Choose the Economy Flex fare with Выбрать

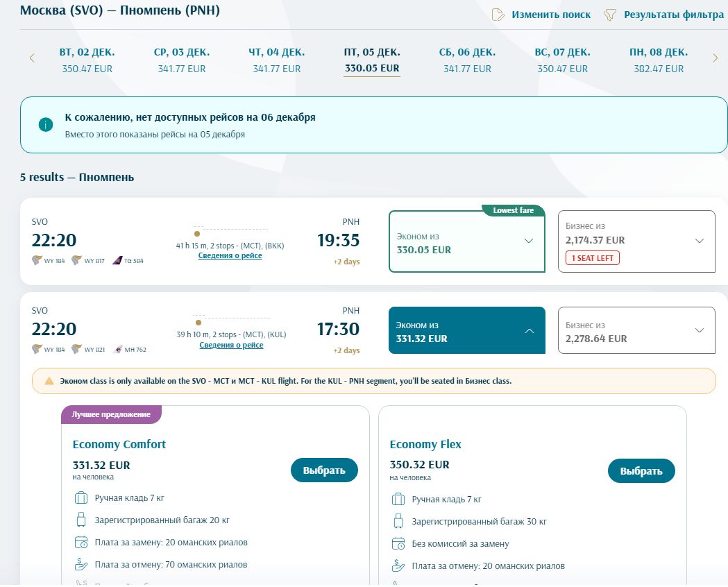(x=641, y=471)
